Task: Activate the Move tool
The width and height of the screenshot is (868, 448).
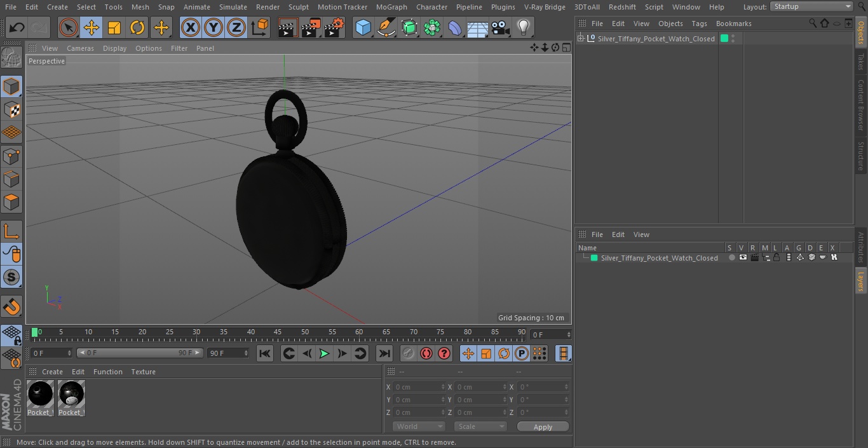Action: point(92,27)
